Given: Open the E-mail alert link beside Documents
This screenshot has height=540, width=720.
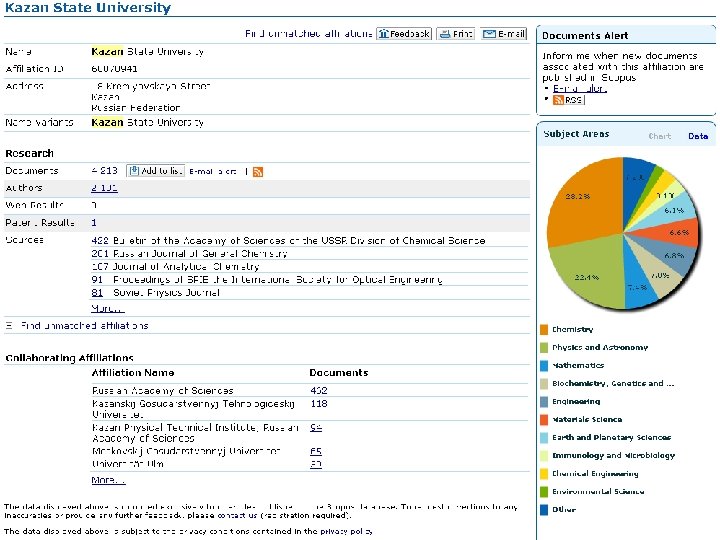Looking at the screenshot, I should (x=213, y=171).
